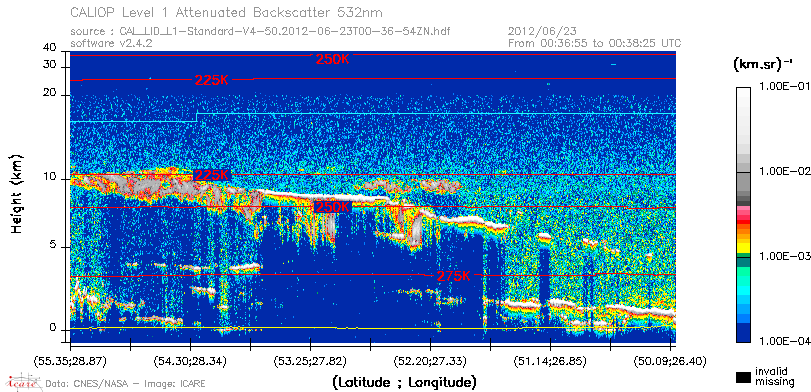Click the upper '225K' label near 25 km
Screen dimensions: 811x392
tap(212, 80)
